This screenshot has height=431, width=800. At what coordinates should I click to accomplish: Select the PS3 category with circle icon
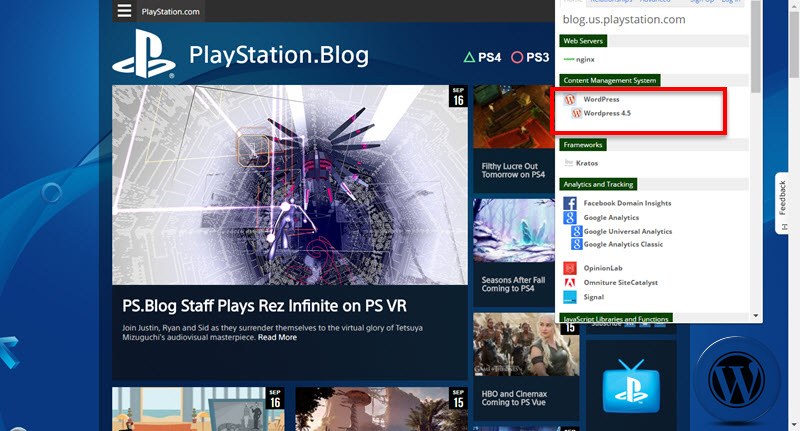[x=530, y=57]
